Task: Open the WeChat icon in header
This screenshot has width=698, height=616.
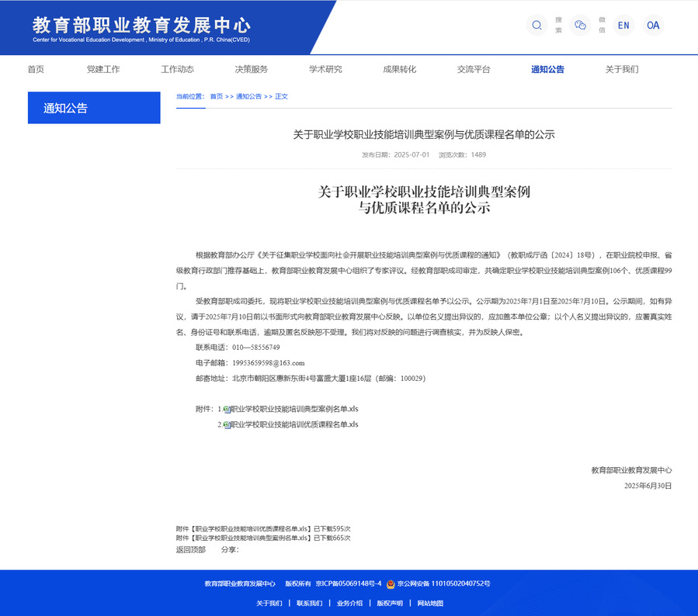Action: click(580, 26)
